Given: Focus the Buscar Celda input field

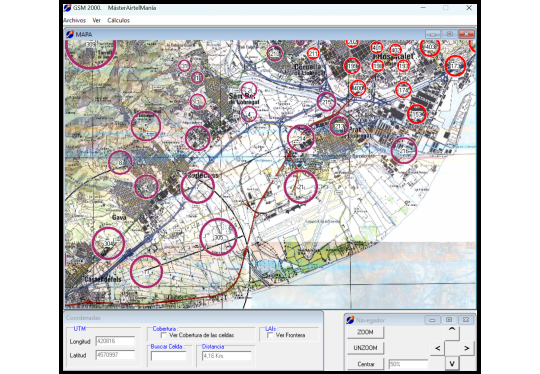Looking at the screenshot, I should click(x=168, y=356).
